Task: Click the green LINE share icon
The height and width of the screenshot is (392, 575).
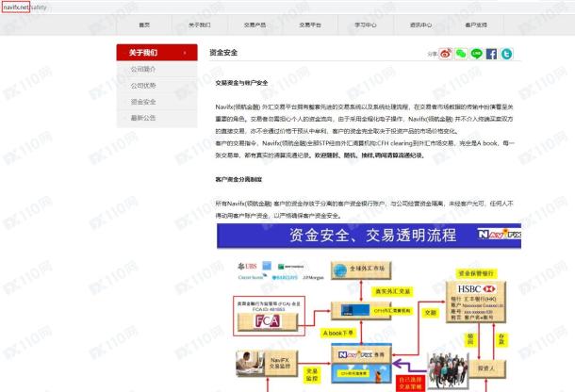Action: [x=477, y=55]
